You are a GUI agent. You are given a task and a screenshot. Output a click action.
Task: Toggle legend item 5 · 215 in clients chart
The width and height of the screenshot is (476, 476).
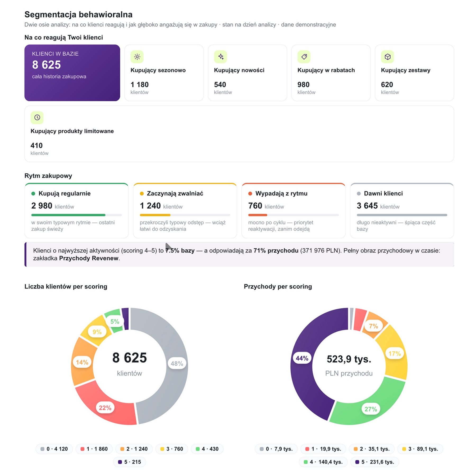click(130, 462)
